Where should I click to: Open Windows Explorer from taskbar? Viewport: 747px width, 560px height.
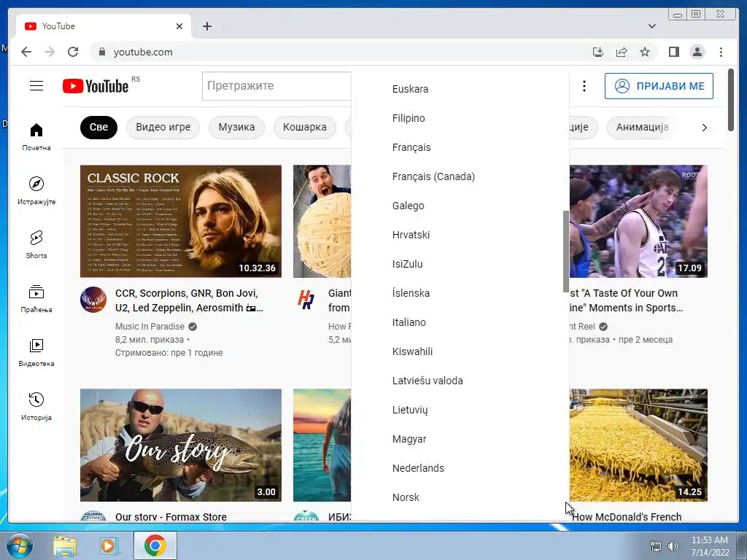[65, 545]
